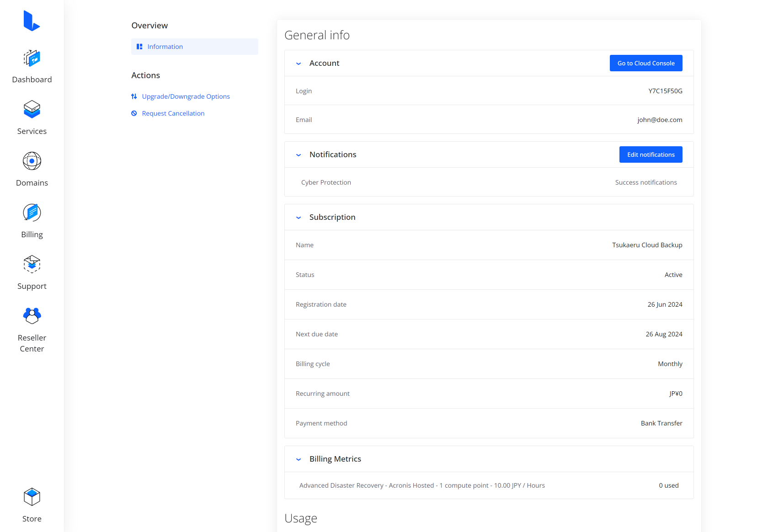Click the Request Cancellation ban icon
The image size is (768, 532).
coord(134,113)
